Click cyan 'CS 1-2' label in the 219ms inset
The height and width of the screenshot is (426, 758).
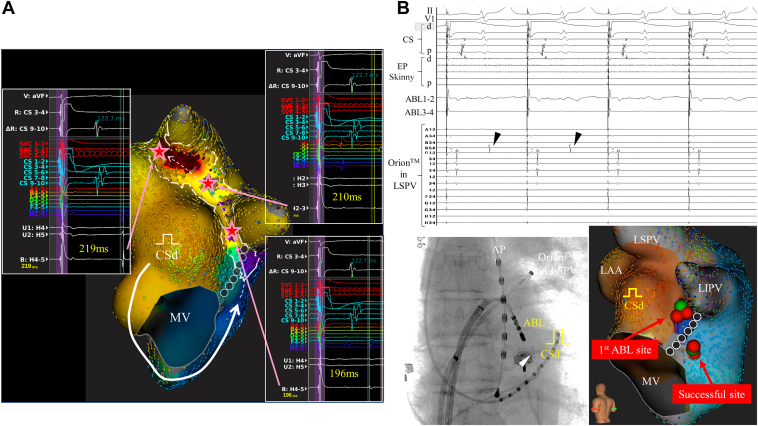coord(37,161)
